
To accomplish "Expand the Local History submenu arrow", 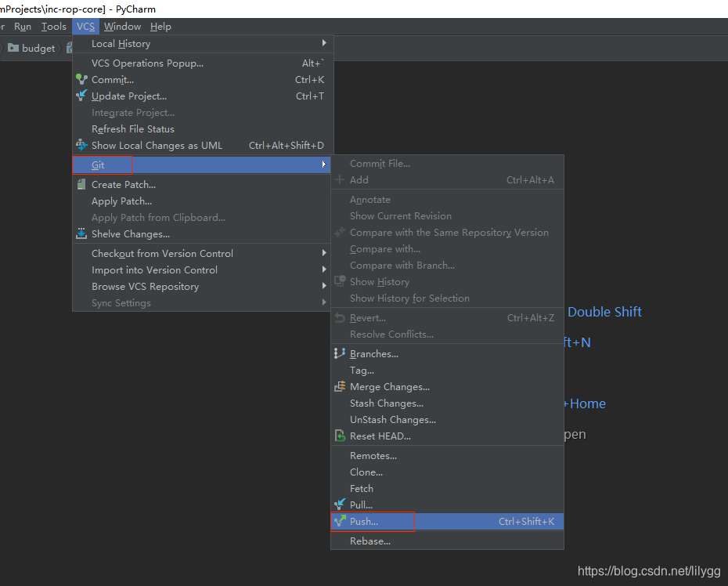I will pyautogui.click(x=324, y=43).
